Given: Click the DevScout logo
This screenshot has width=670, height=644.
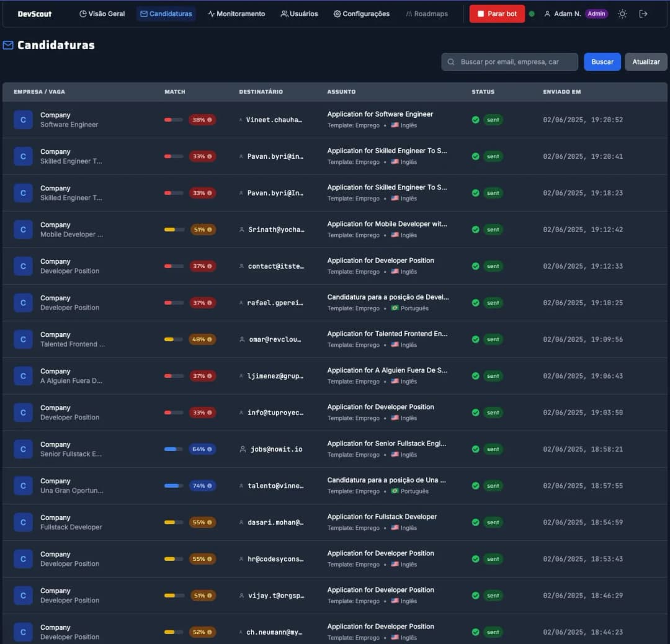Looking at the screenshot, I should point(34,13).
